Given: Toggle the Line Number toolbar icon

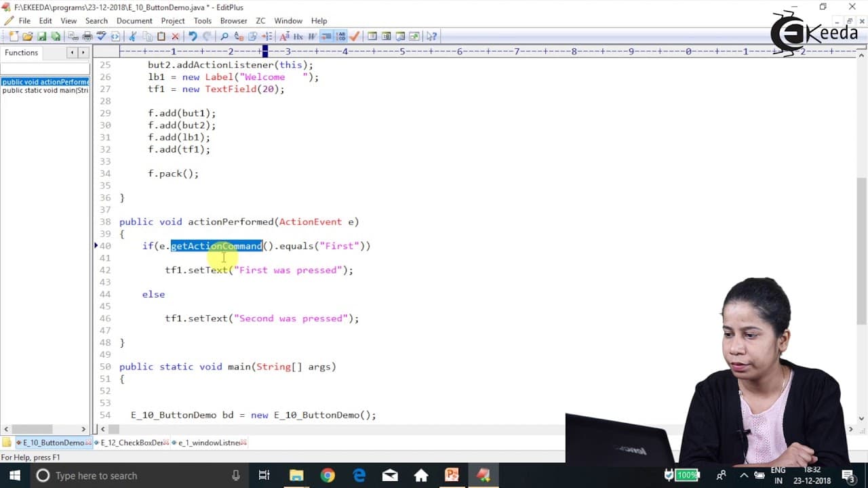Looking at the screenshot, I should (341, 36).
